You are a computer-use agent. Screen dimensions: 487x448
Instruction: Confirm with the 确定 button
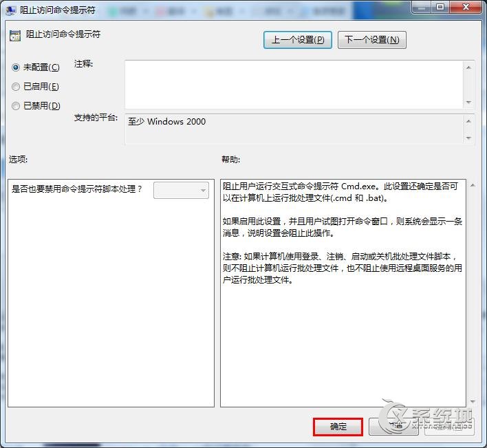(338, 427)
